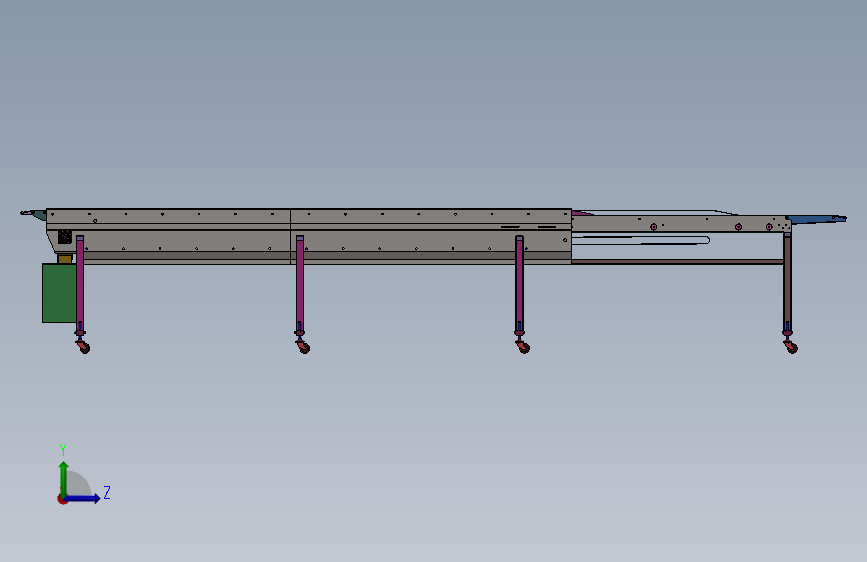Select the left gray side panel of the conveyor
The image size is (867, 562).
click(x=168, y=236)
